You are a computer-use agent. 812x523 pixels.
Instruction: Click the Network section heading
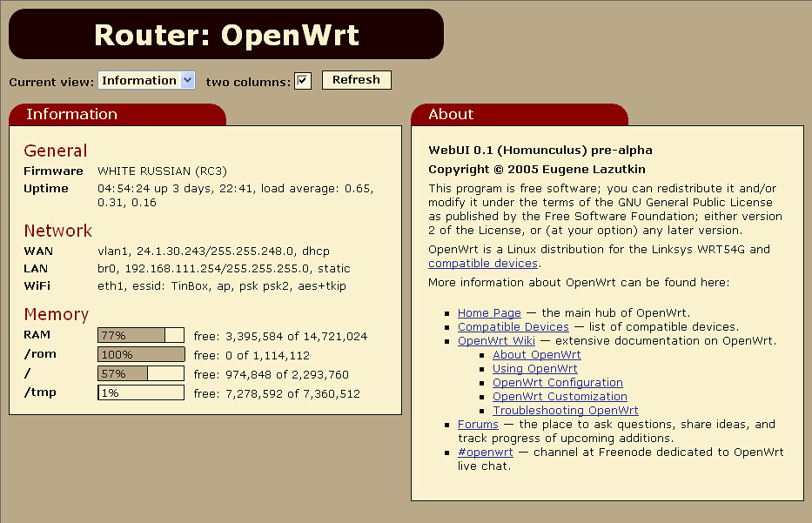coord(58,231)
